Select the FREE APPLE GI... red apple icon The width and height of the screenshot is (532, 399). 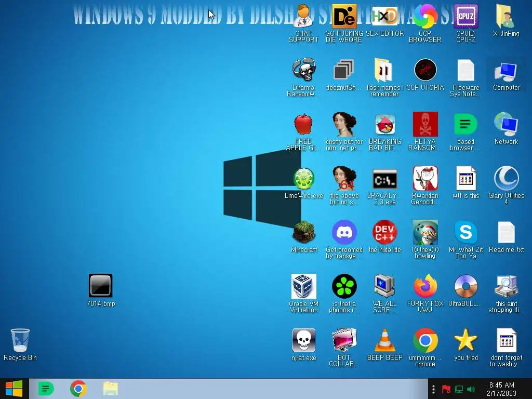303,132
